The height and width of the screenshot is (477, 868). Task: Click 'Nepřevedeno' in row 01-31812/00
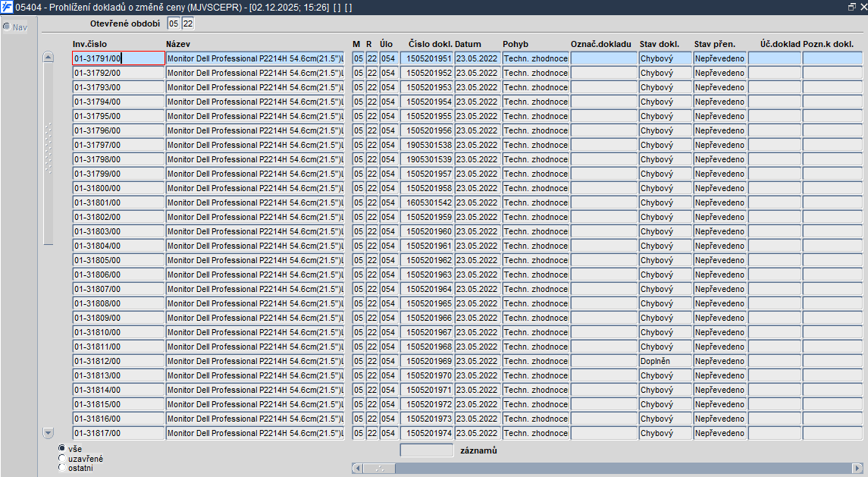pyautogui.click(x=719, y=361)
